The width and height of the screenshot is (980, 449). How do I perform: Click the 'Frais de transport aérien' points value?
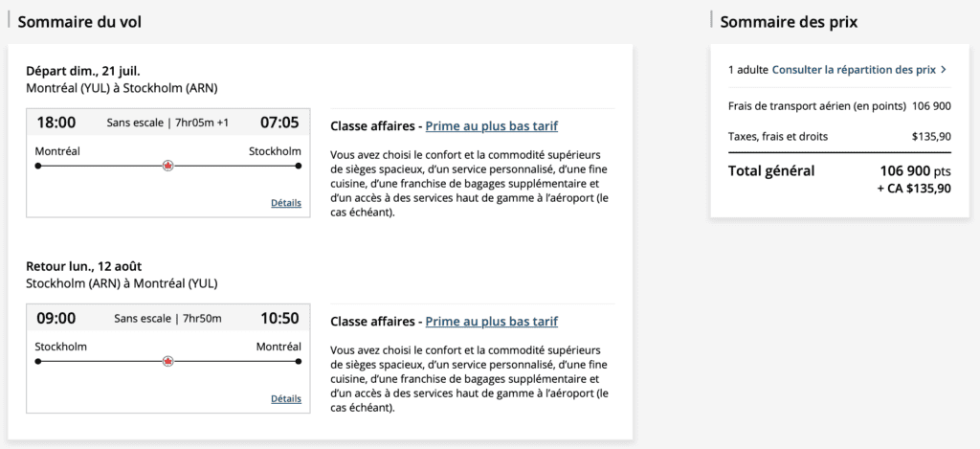coord(931,105)
